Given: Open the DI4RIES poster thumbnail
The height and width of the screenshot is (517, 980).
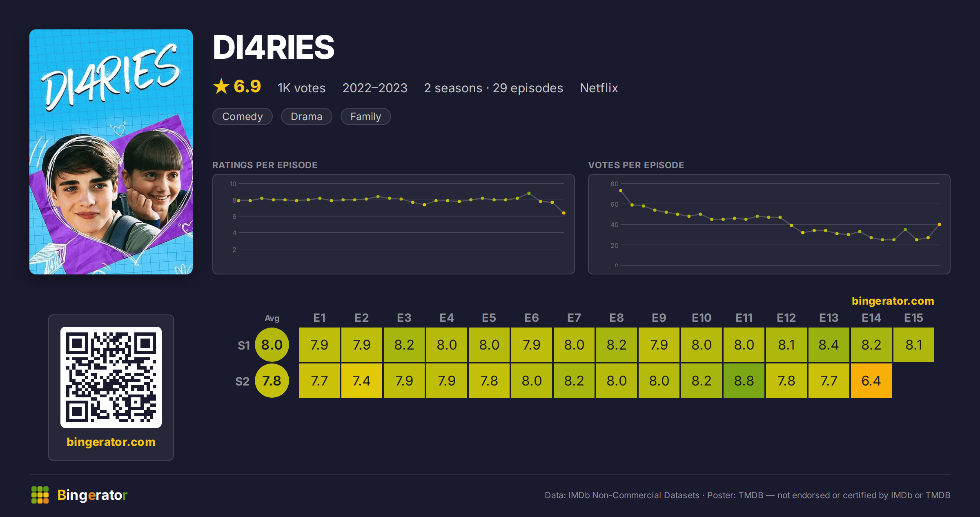Looking at the screenshot, I should [x=111, y=152].
